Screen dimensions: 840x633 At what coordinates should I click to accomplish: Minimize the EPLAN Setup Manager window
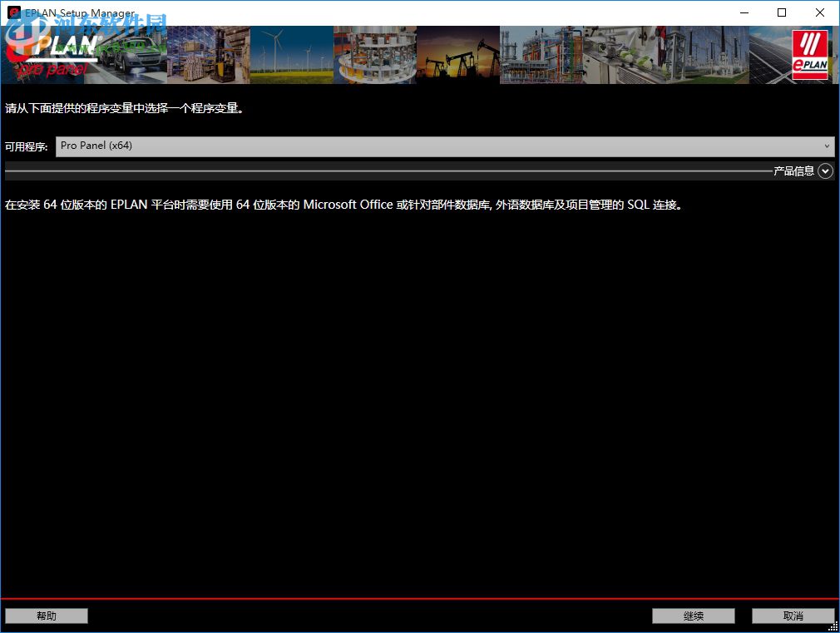744,12
